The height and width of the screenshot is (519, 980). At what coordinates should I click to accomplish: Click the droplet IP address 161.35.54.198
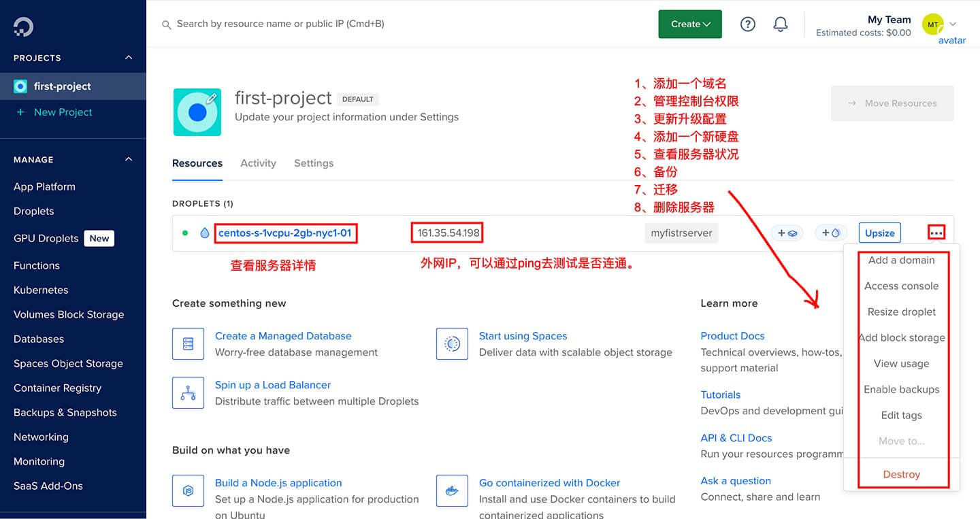[448, 233]
